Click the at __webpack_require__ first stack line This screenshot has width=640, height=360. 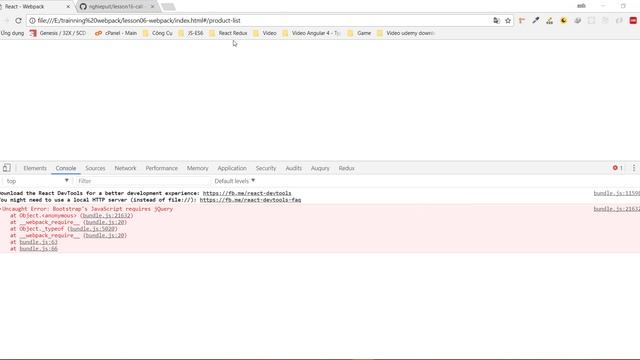(69, 222)
